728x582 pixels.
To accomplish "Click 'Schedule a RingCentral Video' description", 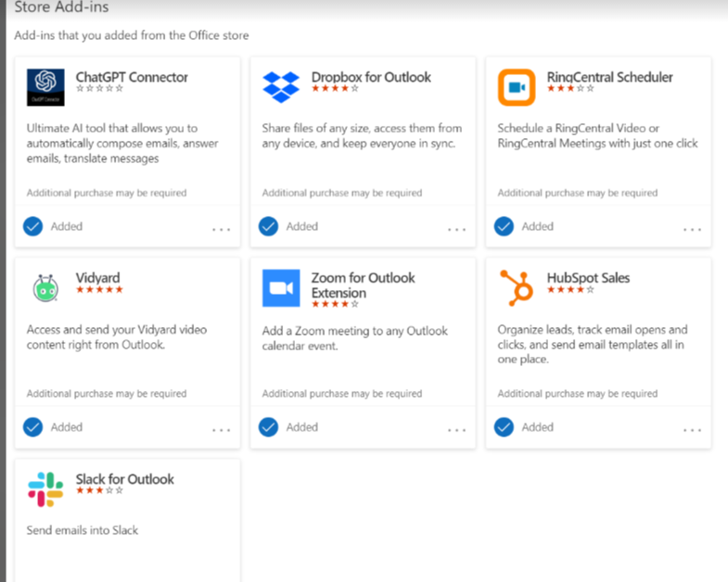I will pyautogui.click(x=597, y=135).
